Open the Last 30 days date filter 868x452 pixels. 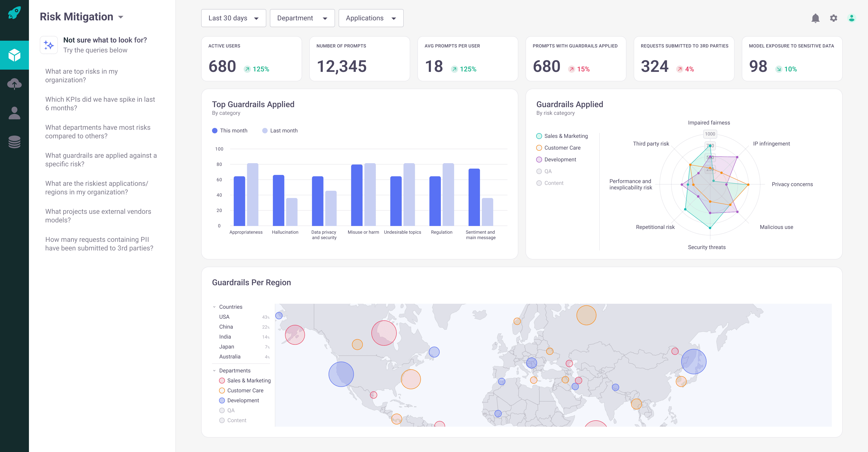pos(234,18)
